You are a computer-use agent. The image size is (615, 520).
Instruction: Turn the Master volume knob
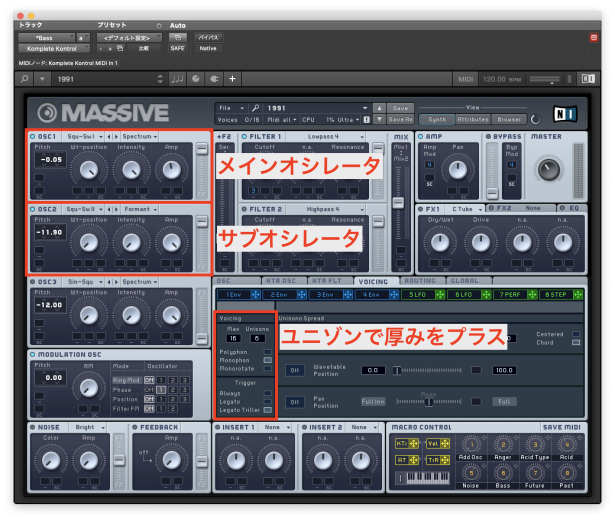point(548,168)
